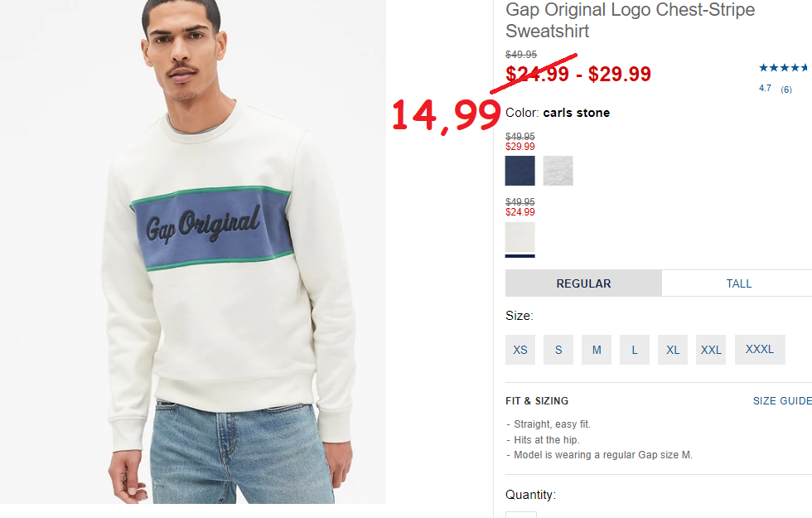The height and width of the screenshot is (518, 812).
Task: Select size XL
Action: point(673,350)
